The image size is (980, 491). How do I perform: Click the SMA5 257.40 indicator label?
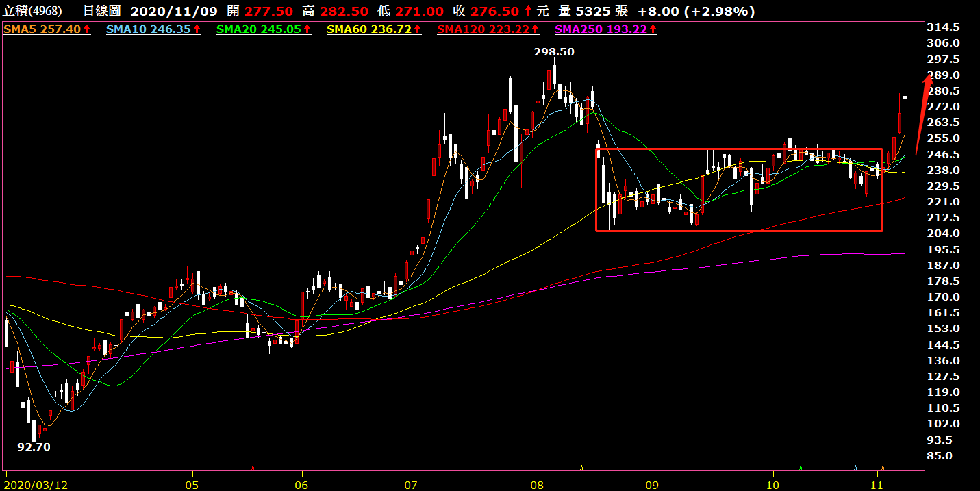(x=47, y=29)
